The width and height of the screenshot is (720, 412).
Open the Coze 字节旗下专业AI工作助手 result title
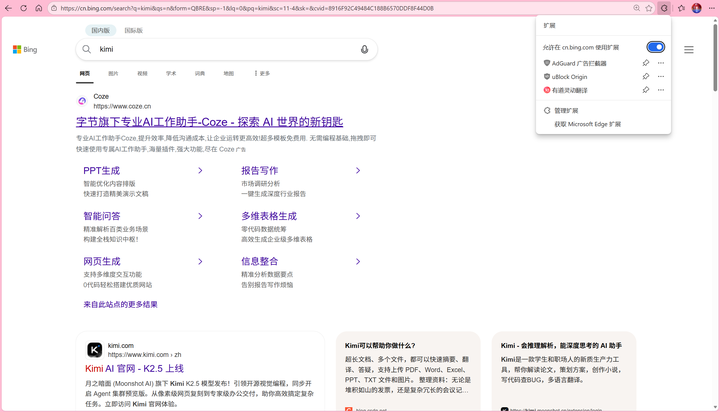(209, 122)
